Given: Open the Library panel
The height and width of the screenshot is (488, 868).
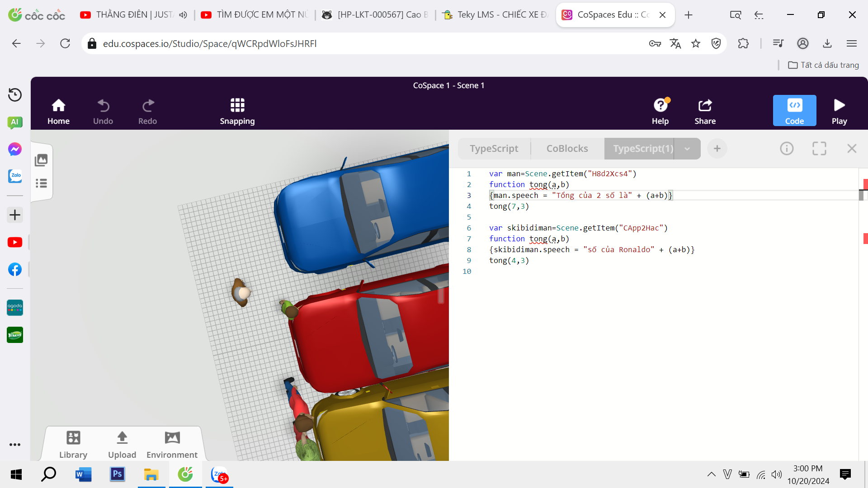Looking at the screenshot, I should pyautogui.click(x=73, y=445).
